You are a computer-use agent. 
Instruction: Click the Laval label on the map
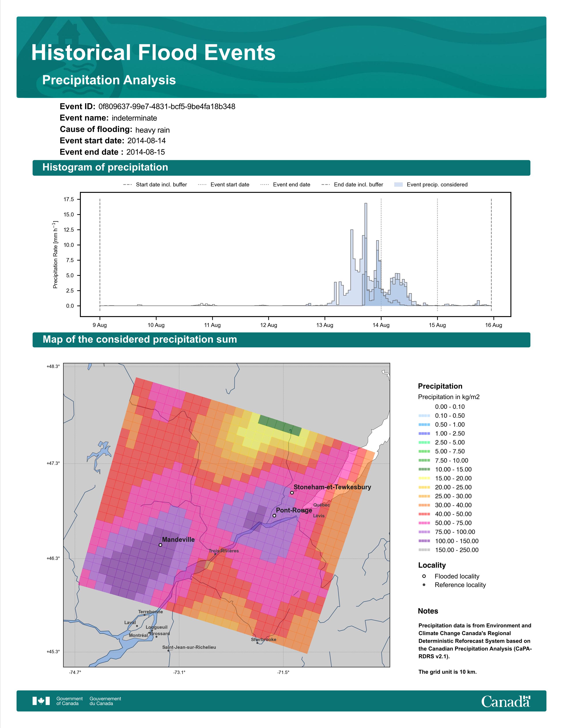pyautogui.click(x=130, y=623)
